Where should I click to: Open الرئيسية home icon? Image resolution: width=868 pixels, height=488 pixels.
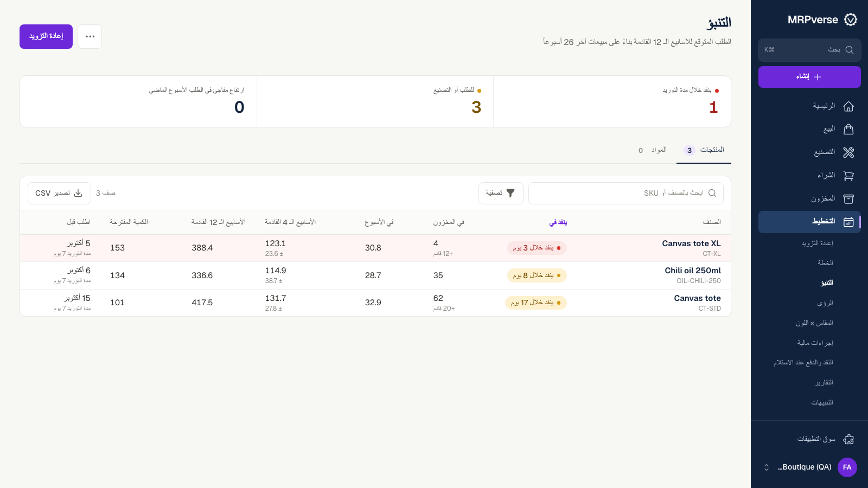pos(848,106)
